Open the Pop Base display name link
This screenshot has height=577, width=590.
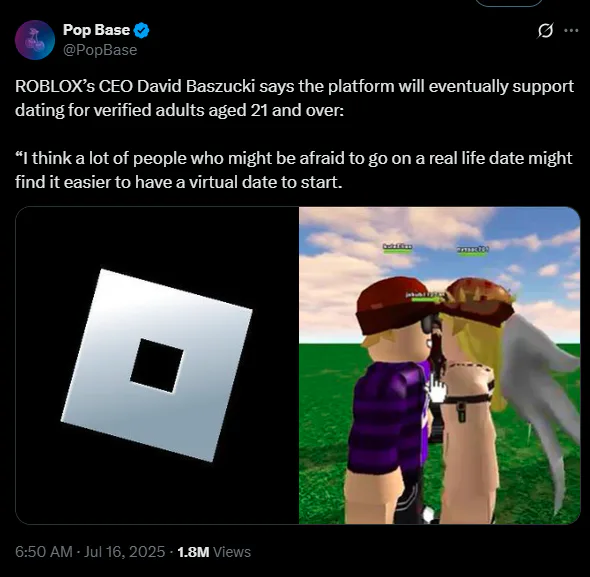tap(96, 30)
